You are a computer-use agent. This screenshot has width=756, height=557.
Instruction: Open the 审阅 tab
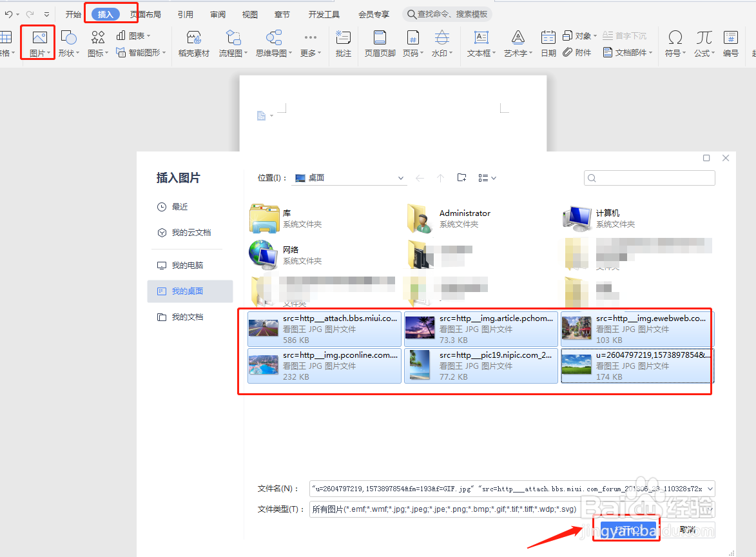(x=218, y=14)
